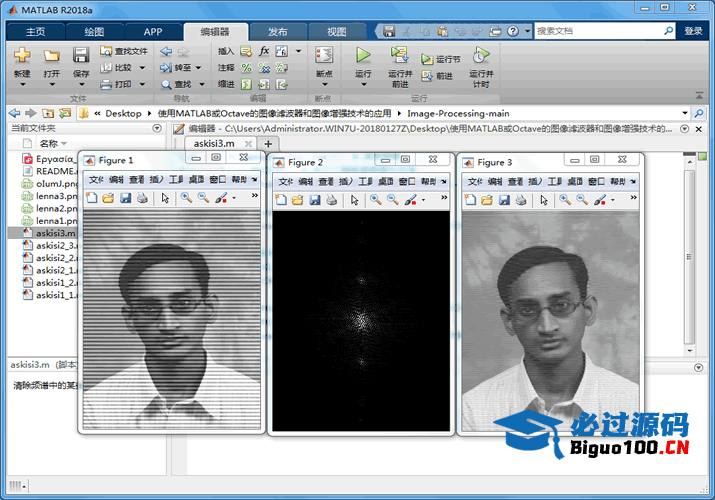Image resolution: width=715 pixels, height=500 pixels.
Task: Open the APP tab
Action: (153, 31)
